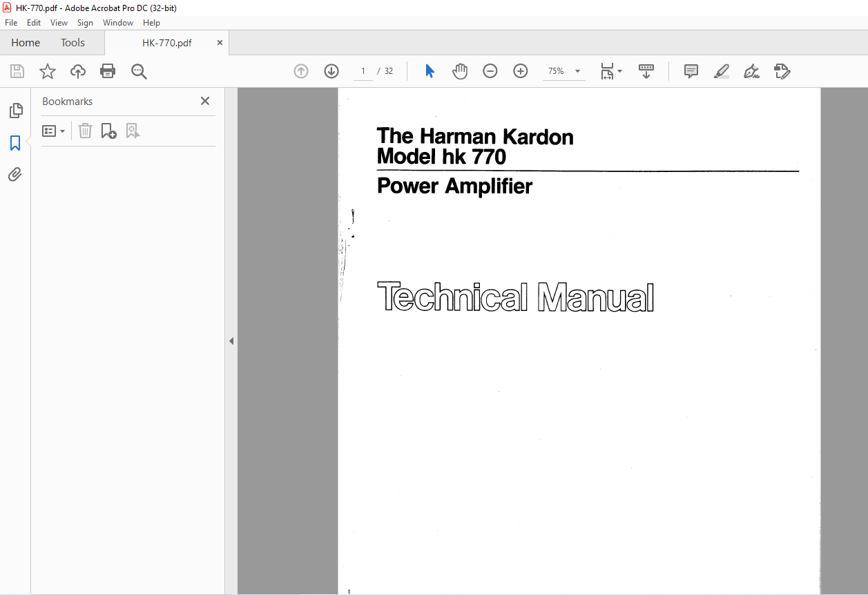Activate the selection arrow tool
868x595 pixels.
pos(430,71)
